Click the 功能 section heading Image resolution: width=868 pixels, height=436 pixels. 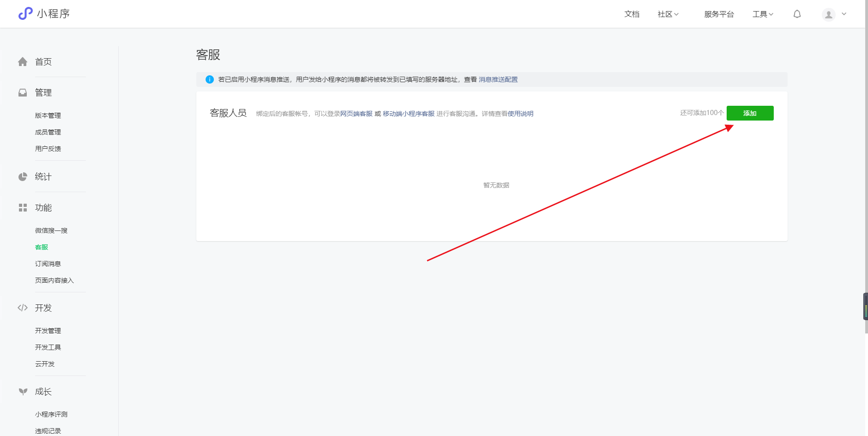(x=43, y=207)
